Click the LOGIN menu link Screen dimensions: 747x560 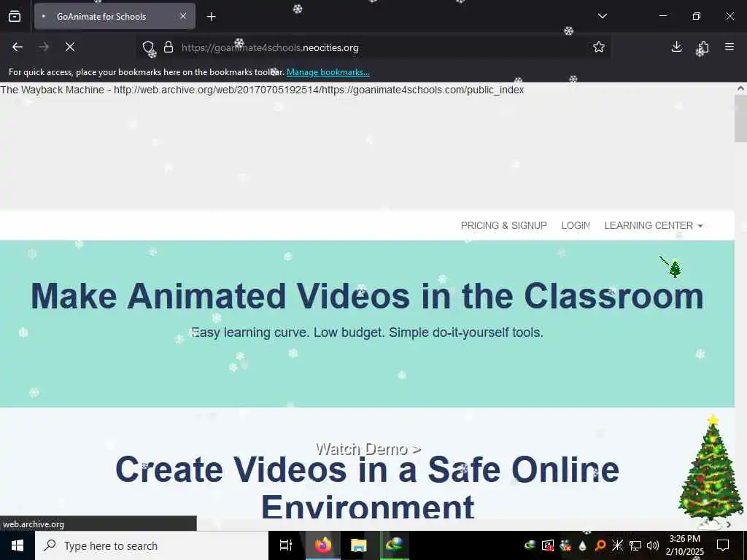coord(576,226)
